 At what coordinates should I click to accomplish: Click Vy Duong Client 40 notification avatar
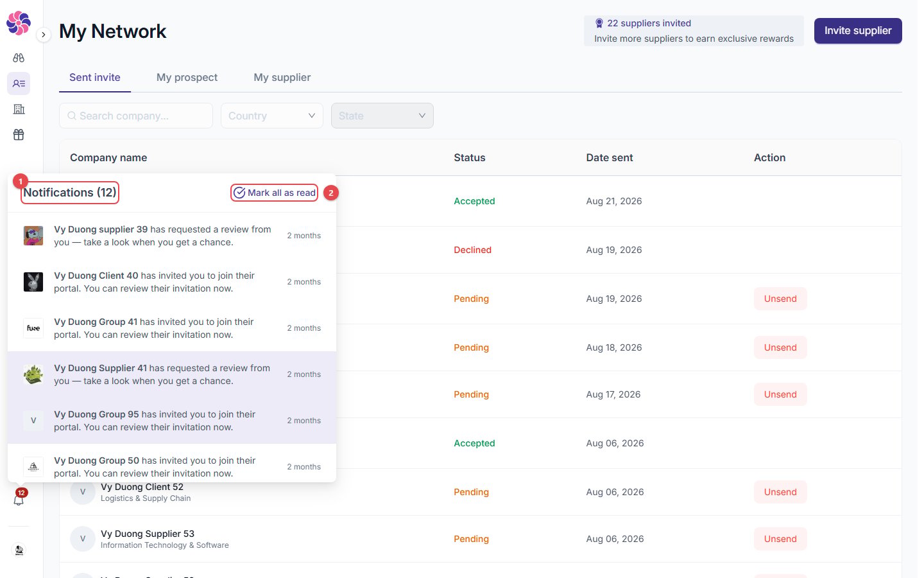tap(33, 282)
